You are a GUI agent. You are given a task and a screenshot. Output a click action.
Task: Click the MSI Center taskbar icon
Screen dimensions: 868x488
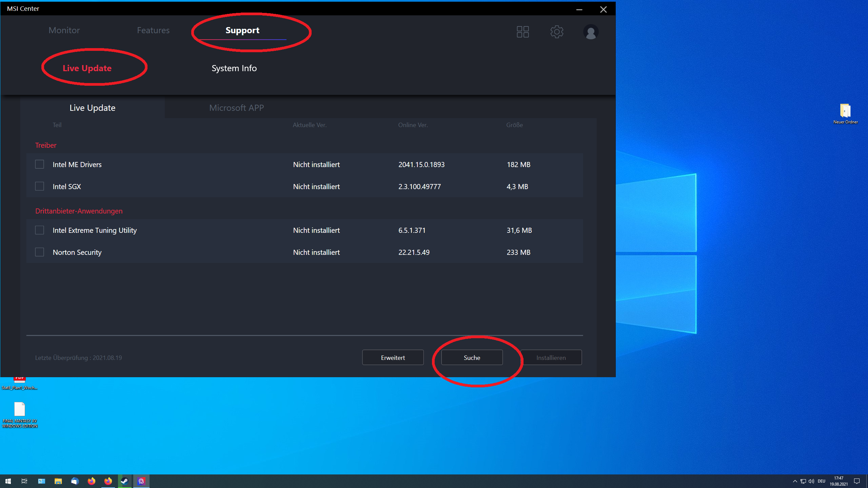click(141, 481)
